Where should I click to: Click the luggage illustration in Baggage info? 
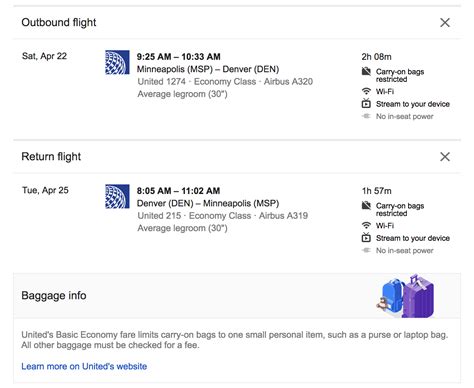click(405, 296)
